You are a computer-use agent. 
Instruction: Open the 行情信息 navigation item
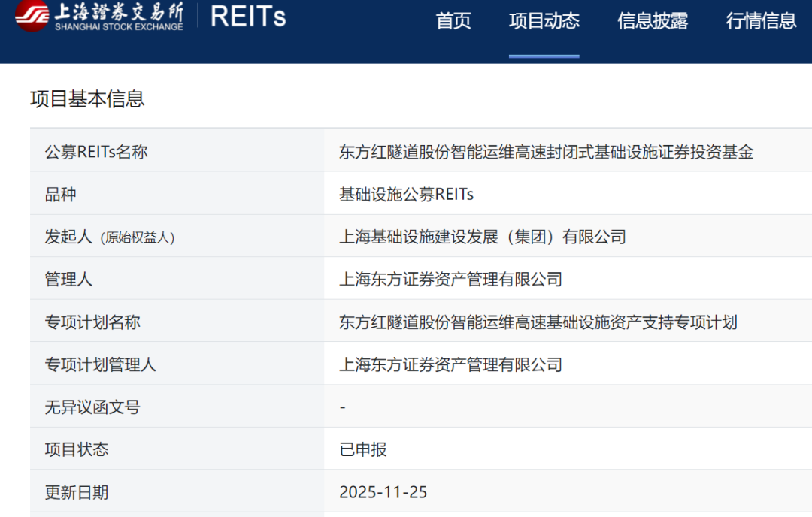761,21
